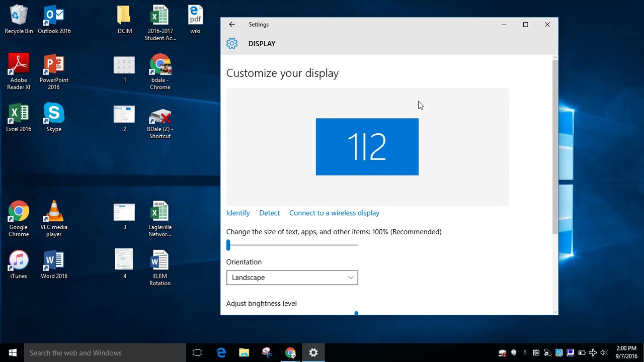This screenshot has height=362, width=644.
Task: Select the BDale (Z) shortcut icon
Action: point(160,123)
